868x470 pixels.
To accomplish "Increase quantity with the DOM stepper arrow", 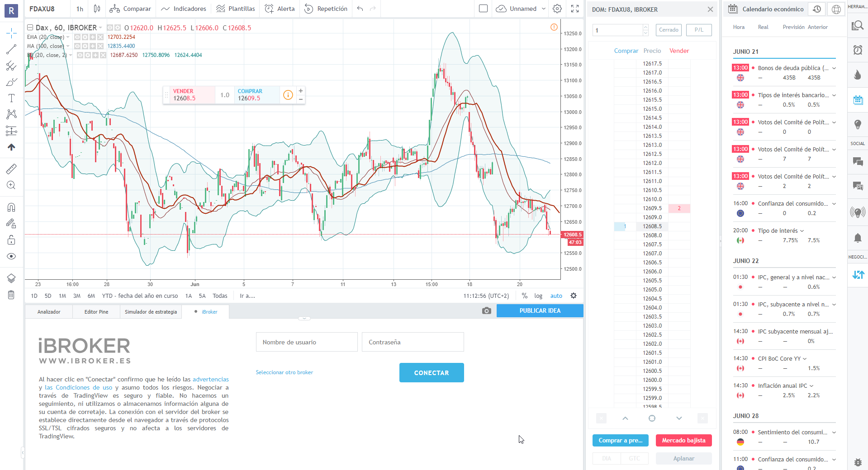I will coord(645,28).
